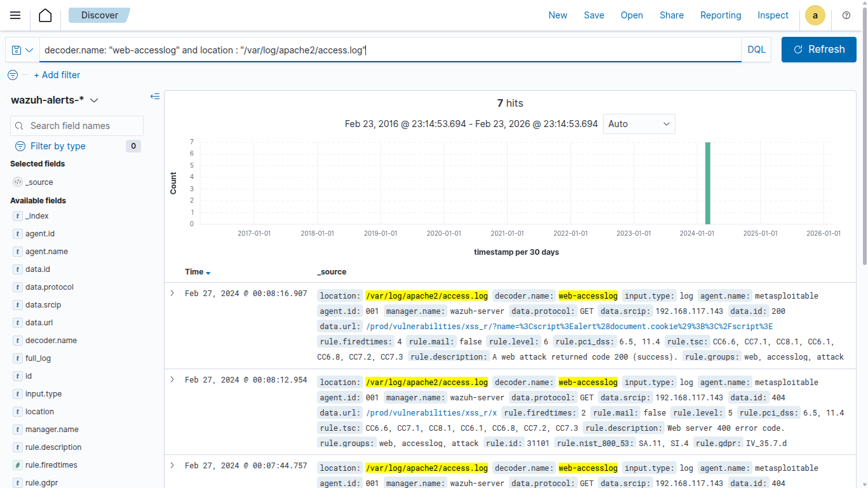Open the hamburger navigation menu
This screenshot has height=488, width=868.
pyautogui.click(x=15, y=15)
